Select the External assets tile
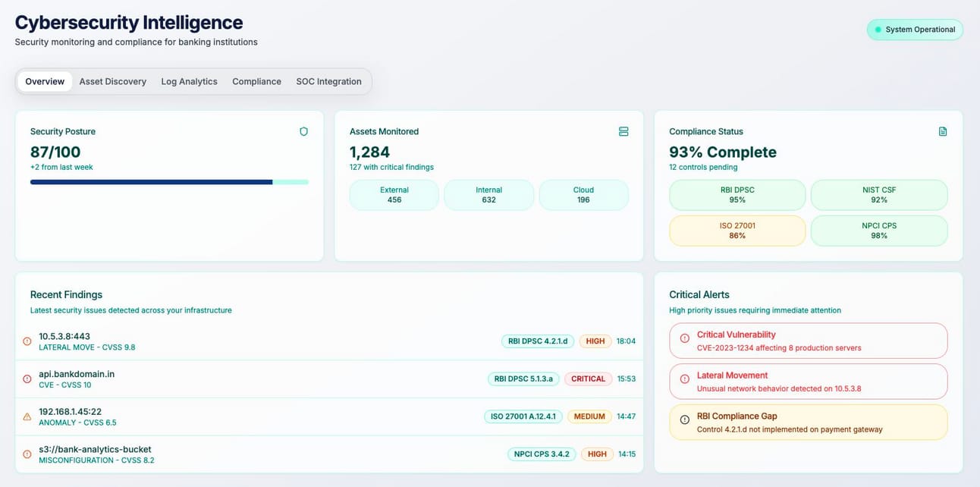Screen dimensions: 980x487 pos(394,195)
